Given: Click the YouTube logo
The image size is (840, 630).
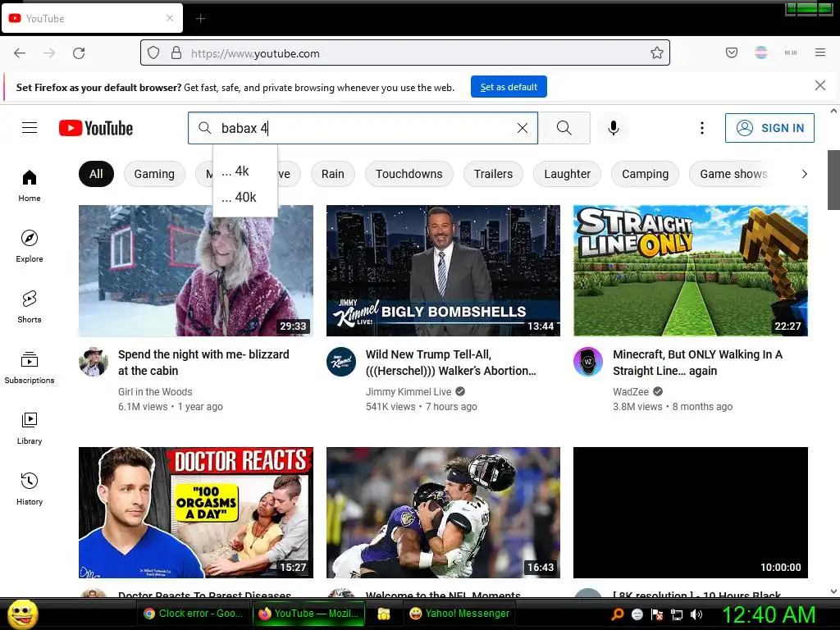Looking at the screenshot, I should point(96,128).
